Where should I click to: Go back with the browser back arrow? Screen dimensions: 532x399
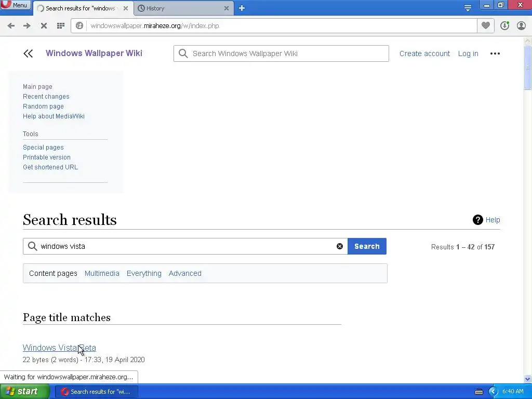point(11,26)
